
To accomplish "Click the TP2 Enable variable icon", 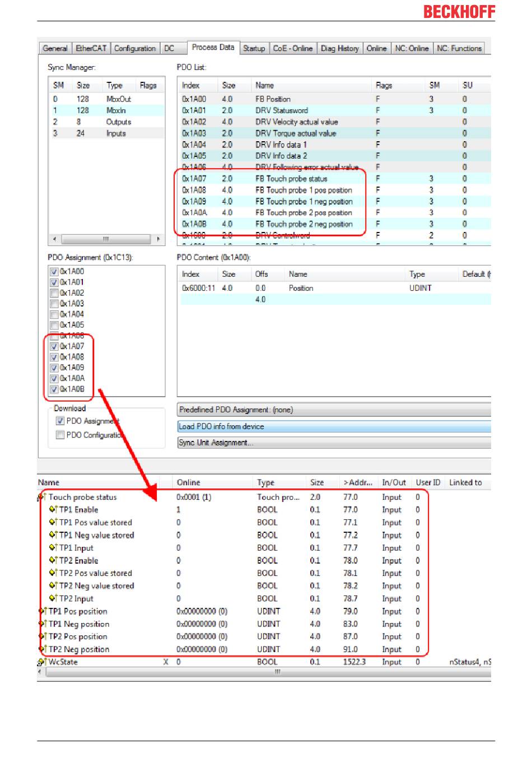I will 53,560.
